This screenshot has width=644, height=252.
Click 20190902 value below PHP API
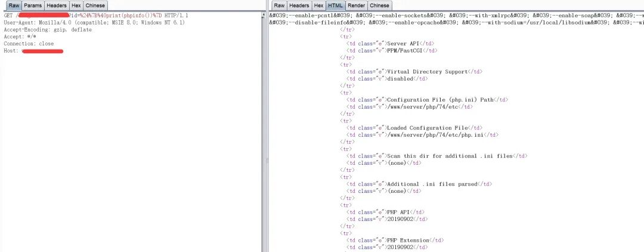pyautogui.click(x=387, y=219)
